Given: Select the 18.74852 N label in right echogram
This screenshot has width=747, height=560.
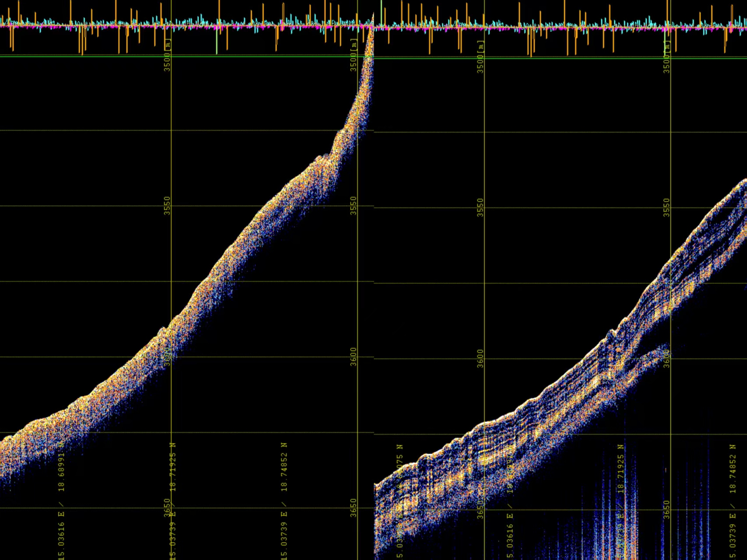Looking at the screenshot, I should tap(733, 468).
